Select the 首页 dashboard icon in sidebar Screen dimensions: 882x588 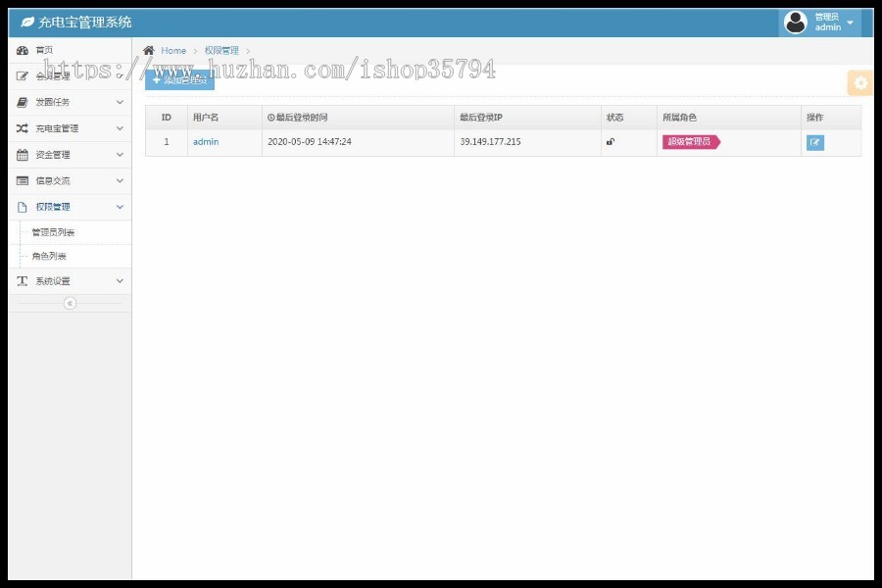pyautogui.click(x=23, y=49)
